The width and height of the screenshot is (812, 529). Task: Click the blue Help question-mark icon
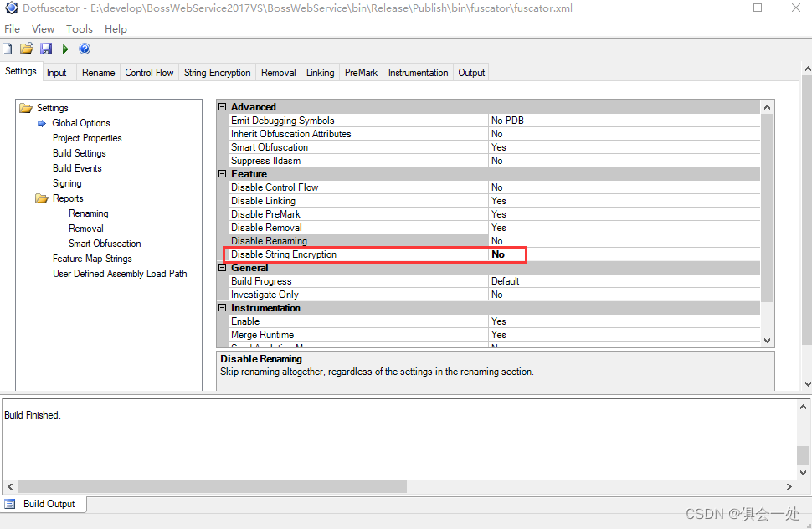85,49
